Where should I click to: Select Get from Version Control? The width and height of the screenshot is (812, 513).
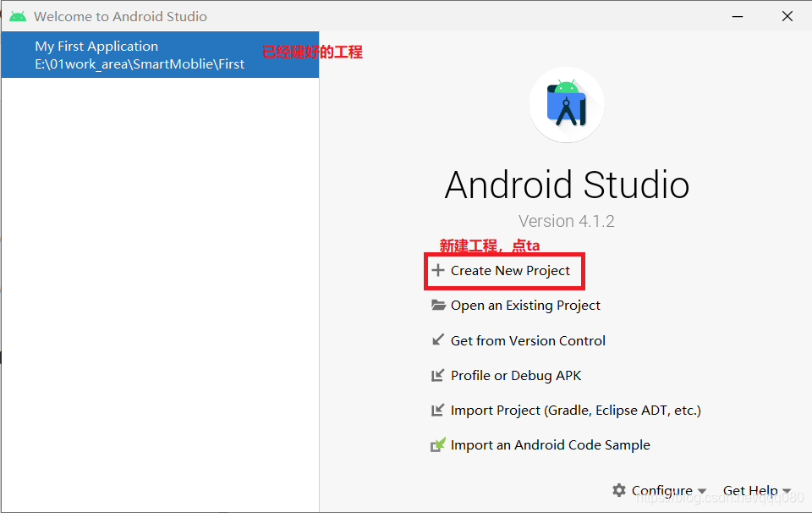pos(528,340)
